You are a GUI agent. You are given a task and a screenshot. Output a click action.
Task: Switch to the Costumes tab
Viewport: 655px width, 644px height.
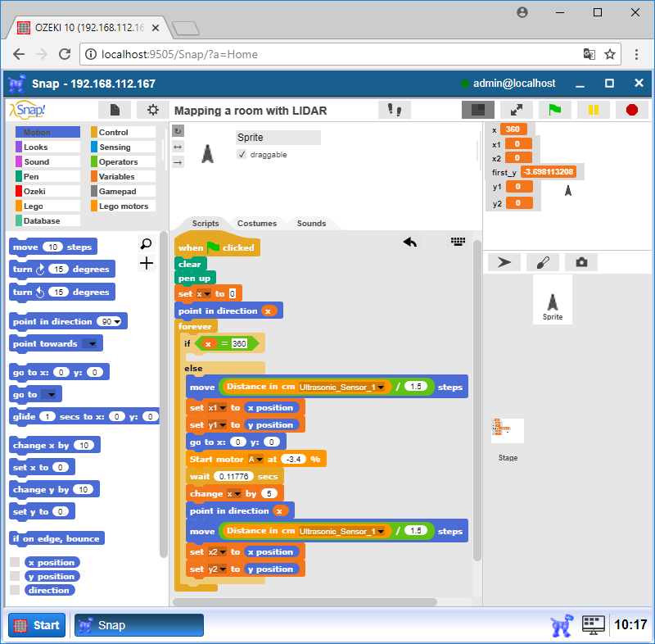(x=257, y=223)
